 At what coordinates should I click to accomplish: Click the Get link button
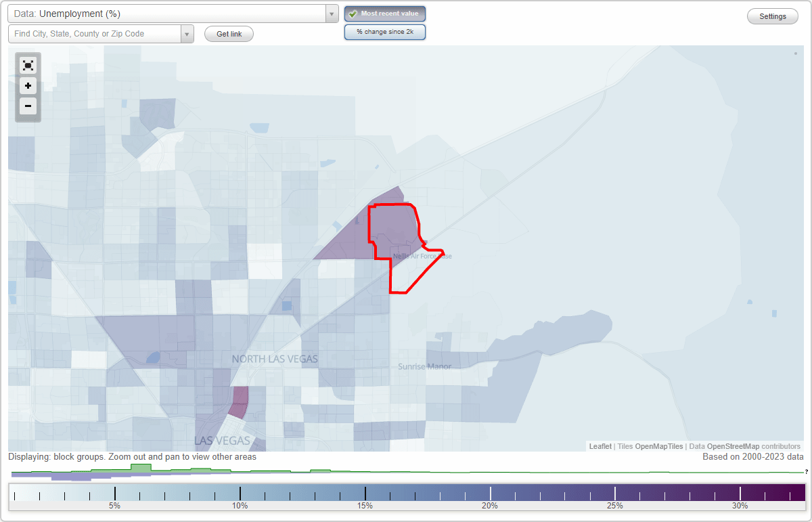tap(228, 33)
